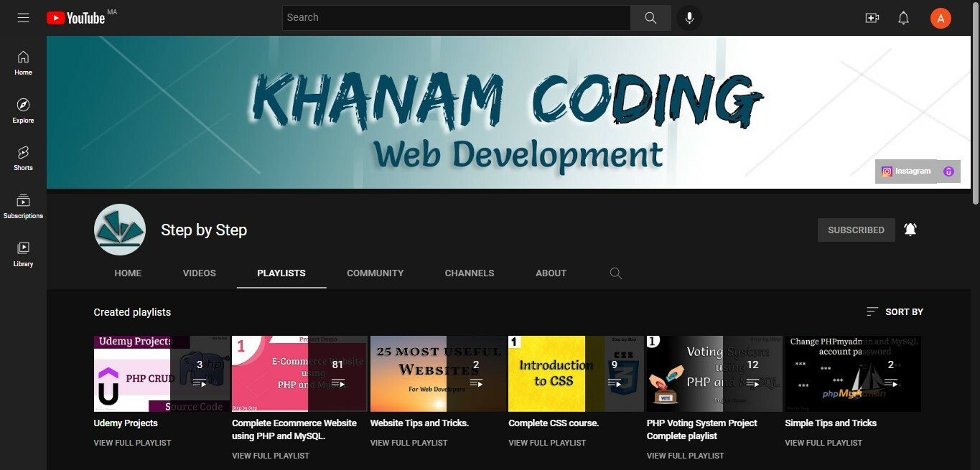Open the SORT BY dropdown
This screenshot has width=980, height=470.
pos(895,312)
